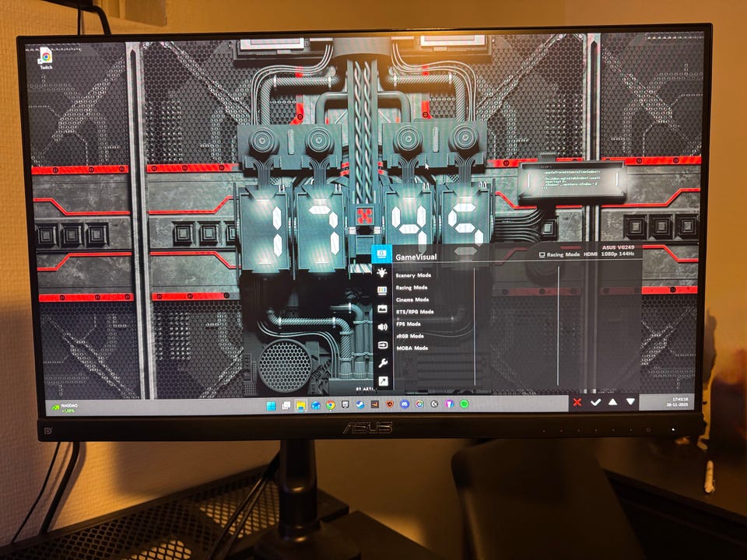
Task: Select Scenery Mode in GameVisual menu
Action: tap(413, 275)
